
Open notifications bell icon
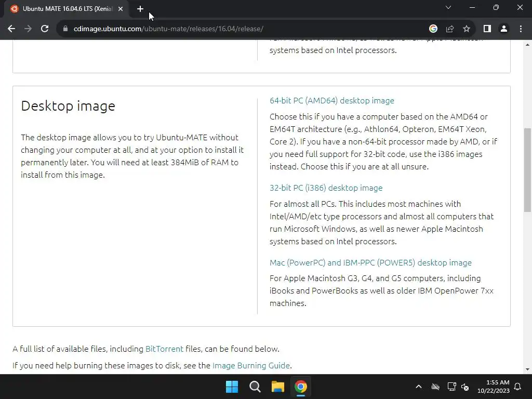(518, 387)
